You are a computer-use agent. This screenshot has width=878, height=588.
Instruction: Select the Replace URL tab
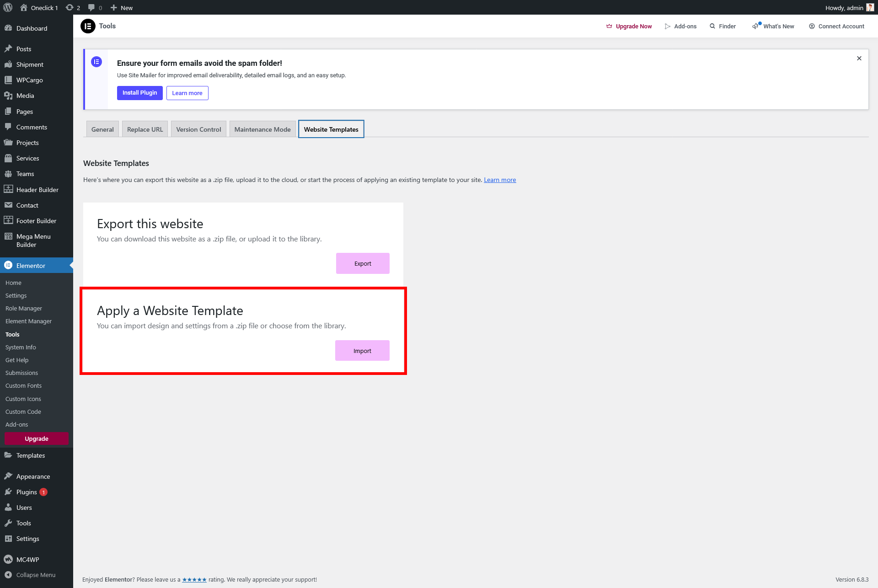coord(145,129)
